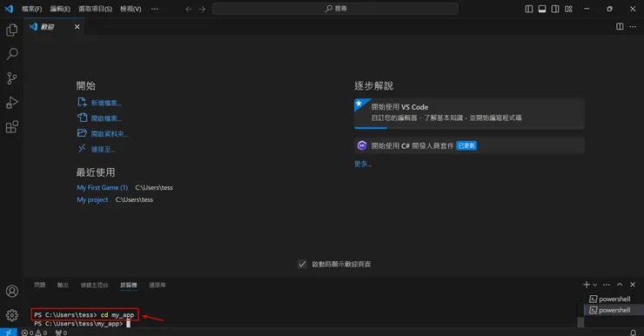Go back with the left arrow
Viewport: 644px width, 336px height.
pos(189,9)
